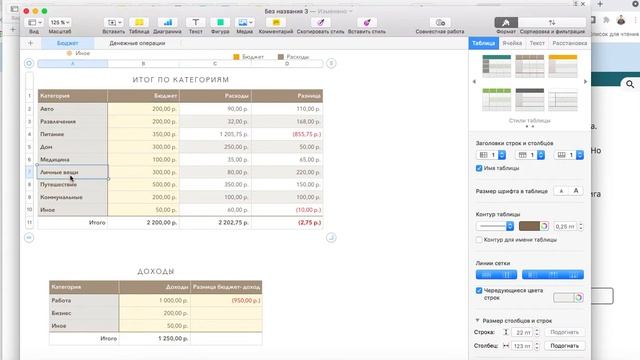
Task: Open new tab in background browser window
Action: pyautogui.click(x=600, y=4)
